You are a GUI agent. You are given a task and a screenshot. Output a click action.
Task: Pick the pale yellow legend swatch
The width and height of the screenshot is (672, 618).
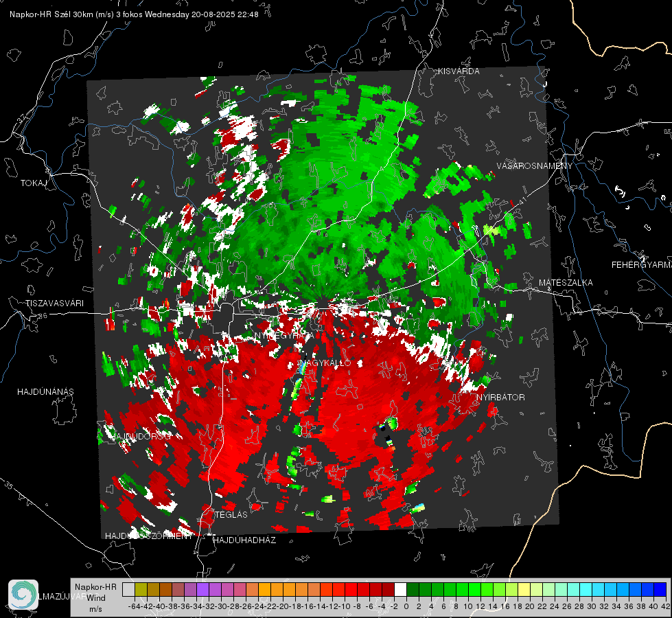pos(524,590)
